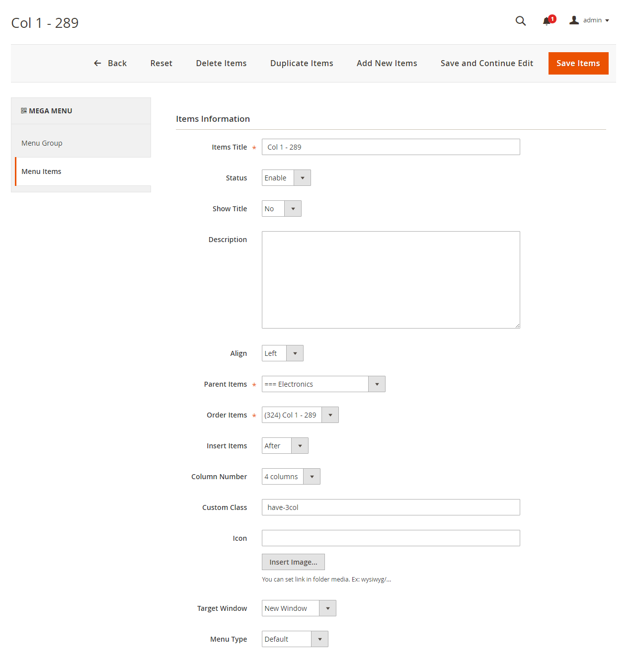This screenshot has height=672, width=631.
Task: Click the Column Number label
Action: tap(219, 477)
